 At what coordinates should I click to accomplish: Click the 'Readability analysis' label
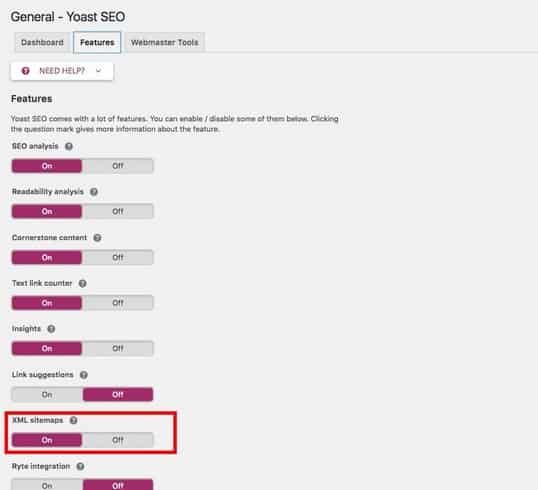(48, 192)
